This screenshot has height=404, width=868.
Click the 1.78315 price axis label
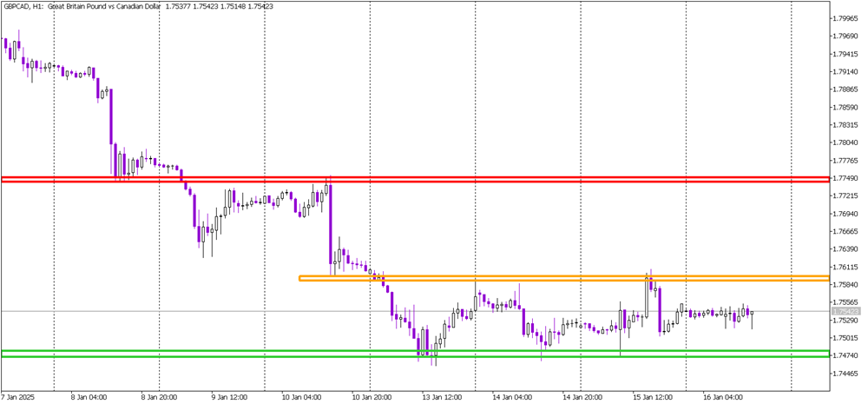846,125
